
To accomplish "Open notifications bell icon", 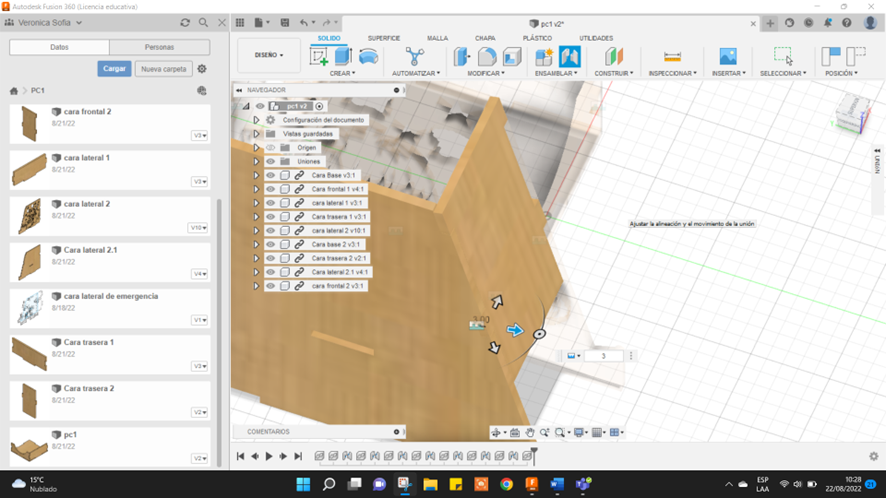I will click(x=827, y=23).
